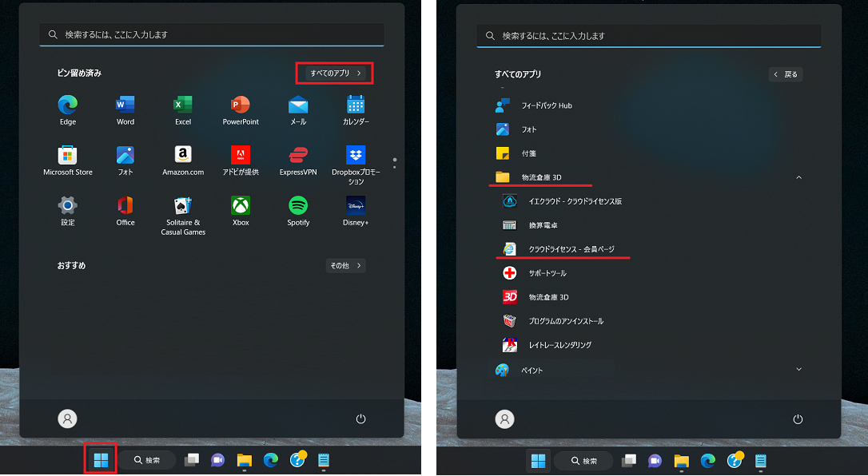Open フォト in the pinned apps grid

click(x=125, y=161)
